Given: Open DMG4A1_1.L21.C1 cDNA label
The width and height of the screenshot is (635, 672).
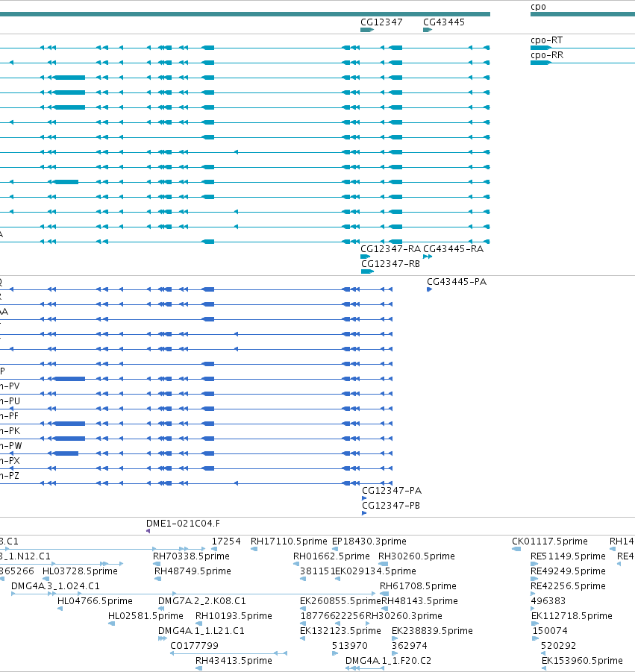Looking at the screenshot, I should click(x=201, y=631).
